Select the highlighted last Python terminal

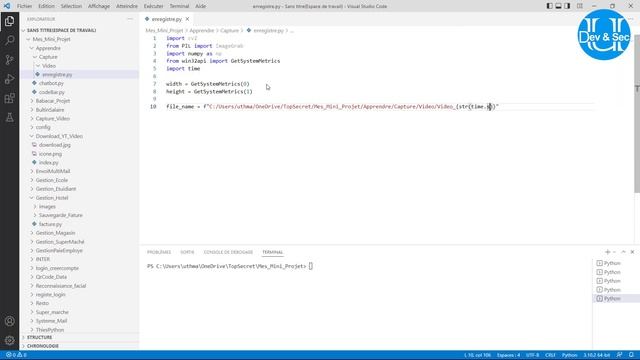(x=612, y=299)
